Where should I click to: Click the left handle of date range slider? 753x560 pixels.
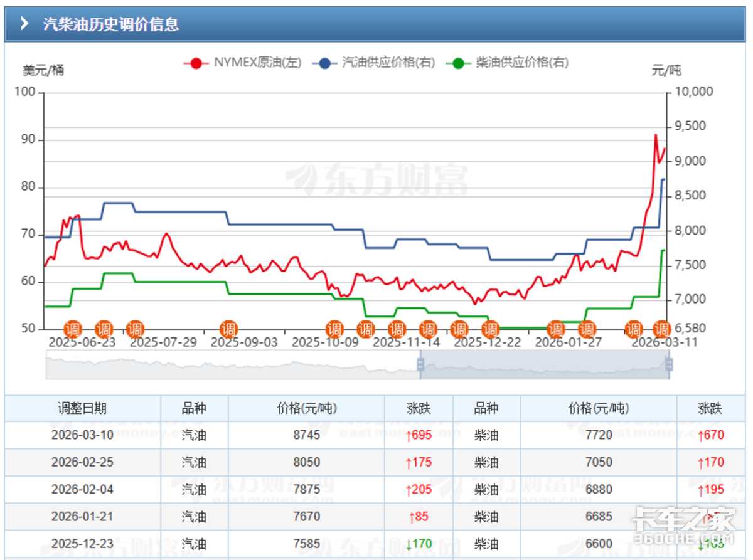(420, 364)
